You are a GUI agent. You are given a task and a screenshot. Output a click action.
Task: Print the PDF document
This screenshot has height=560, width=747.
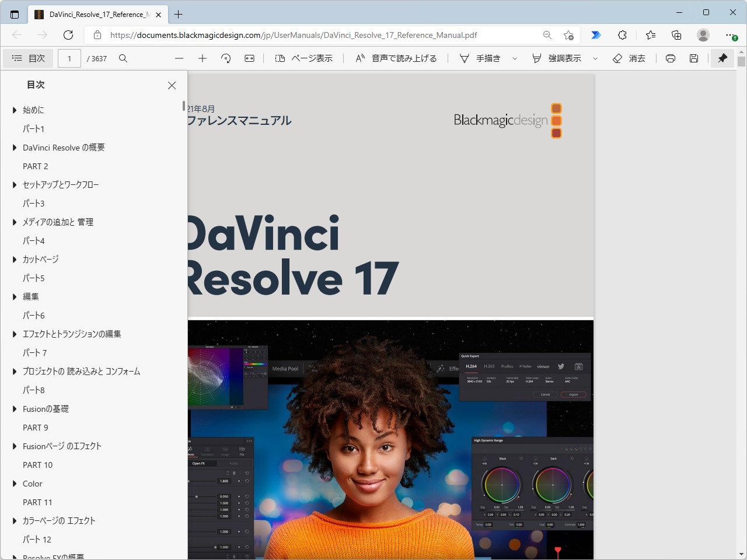(x=670, y=58)
